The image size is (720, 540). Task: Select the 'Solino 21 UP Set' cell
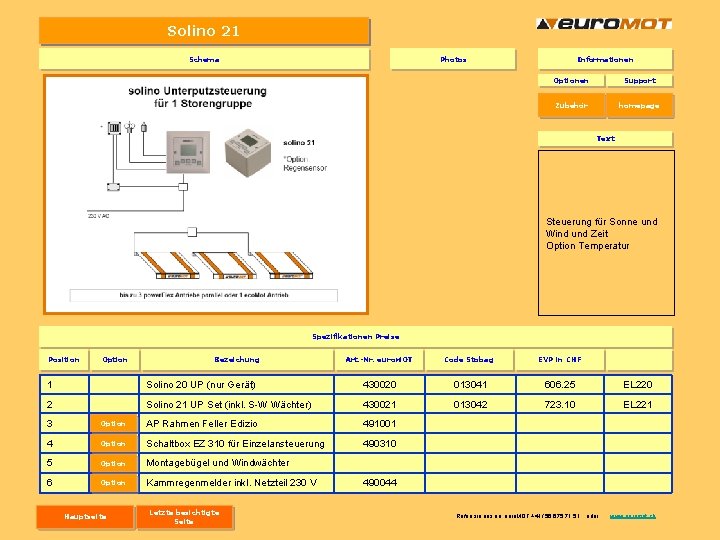(236, 405)
